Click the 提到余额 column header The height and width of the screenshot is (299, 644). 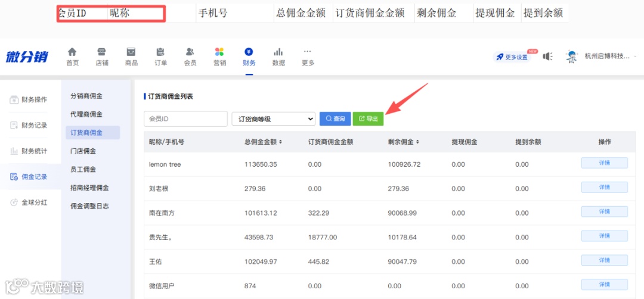(528, 142)
